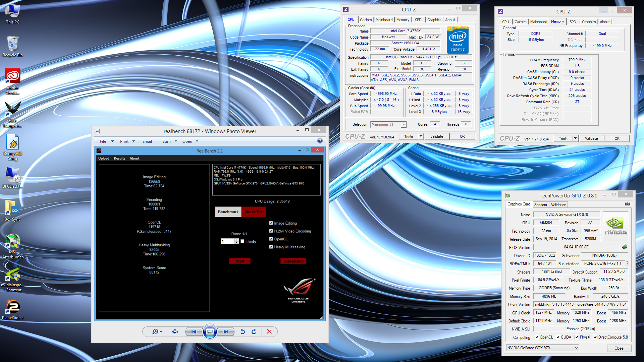This screenshot has height=362, width=644.
Task: Click Results menu in RealBench
Action: click(x=119, y=158)
